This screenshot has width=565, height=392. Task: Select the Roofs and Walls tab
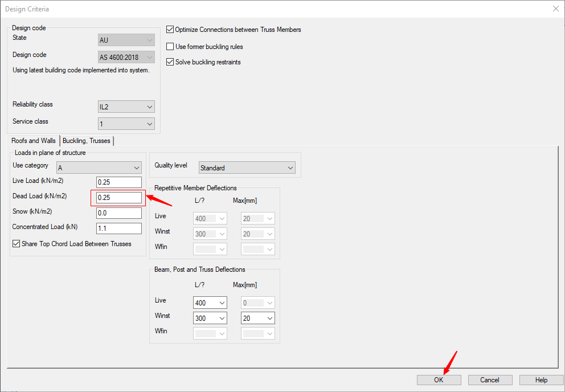34,141
